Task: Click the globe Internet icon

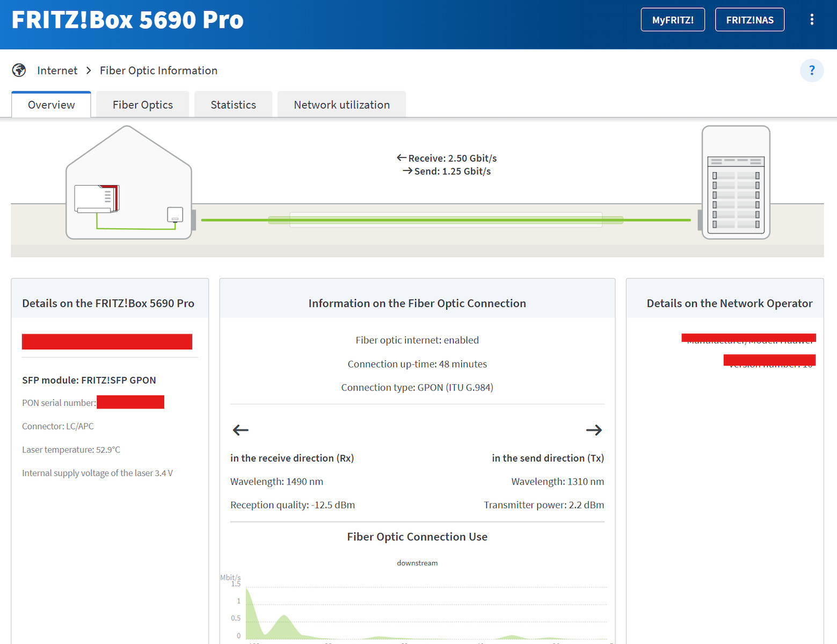Action: coord(19,70)
